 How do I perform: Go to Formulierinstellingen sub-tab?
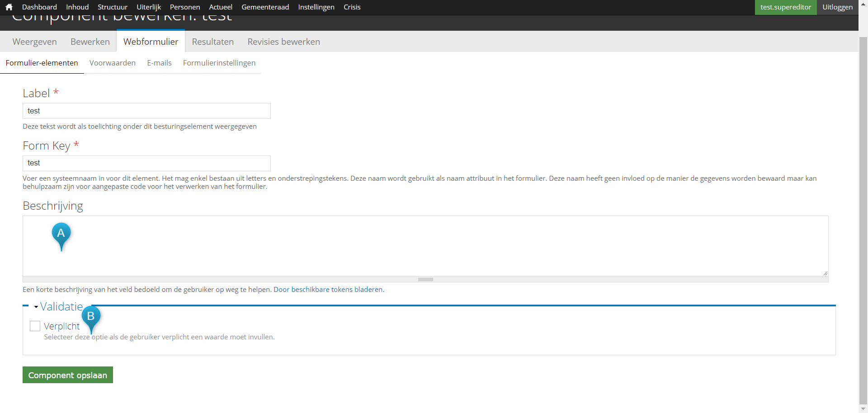[x=219, y=63]
